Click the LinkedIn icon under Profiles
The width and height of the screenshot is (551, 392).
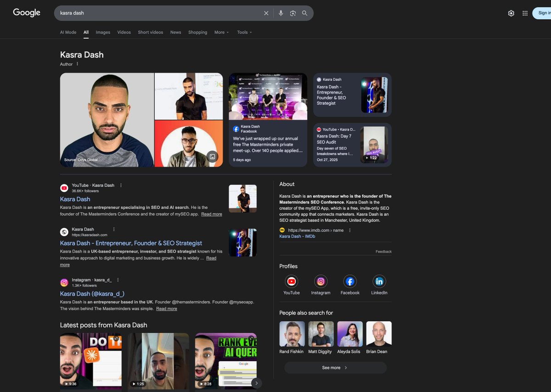tap(379, 281)
